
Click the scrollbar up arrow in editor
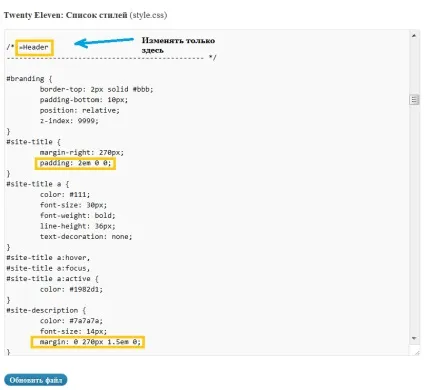pos(414,35)
